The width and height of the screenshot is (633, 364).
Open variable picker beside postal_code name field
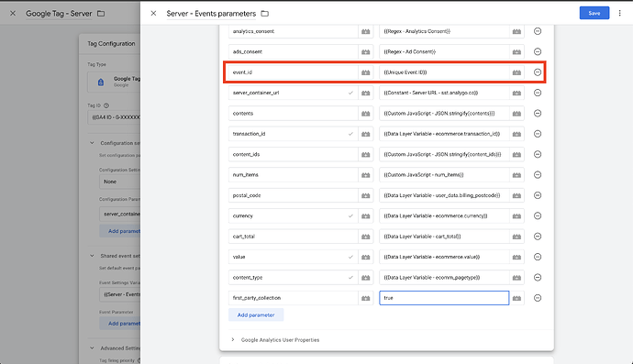366,195
